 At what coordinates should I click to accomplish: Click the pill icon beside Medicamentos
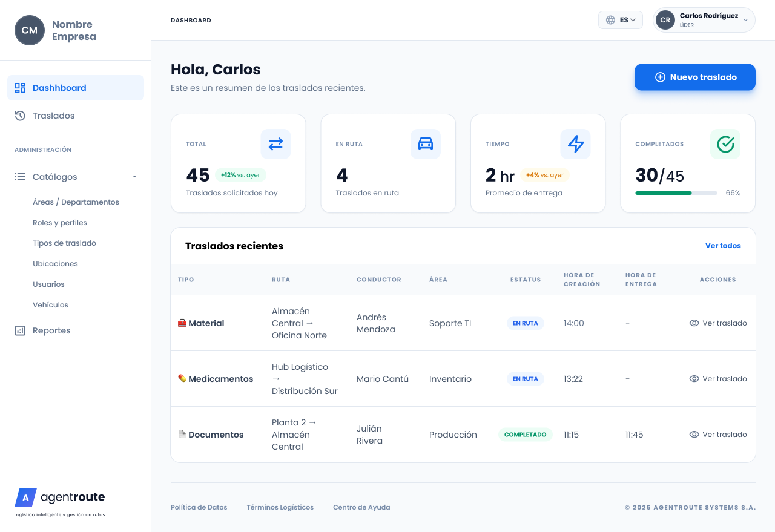click(182, 378)
